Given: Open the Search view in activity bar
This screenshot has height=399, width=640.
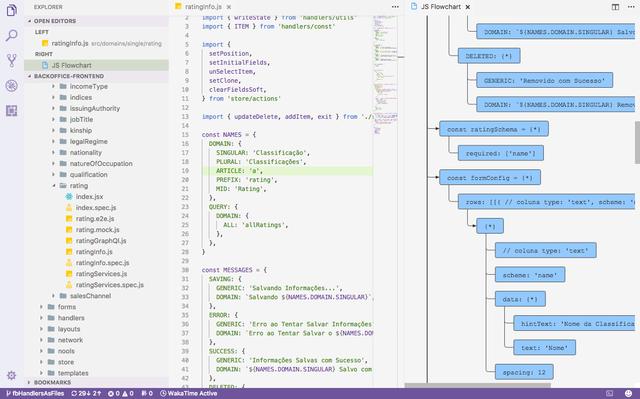Looking at the screenshot, I should point(11,35).
